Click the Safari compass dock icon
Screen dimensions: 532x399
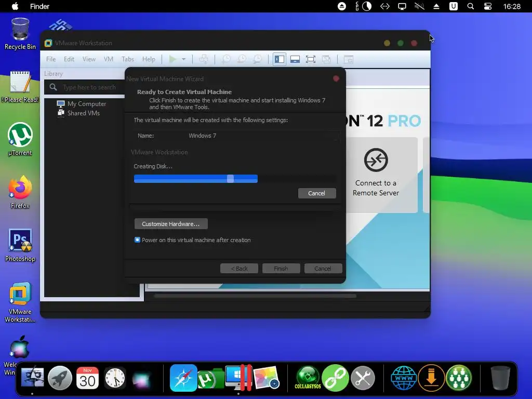pyautogui.click(x=183, y=378)
